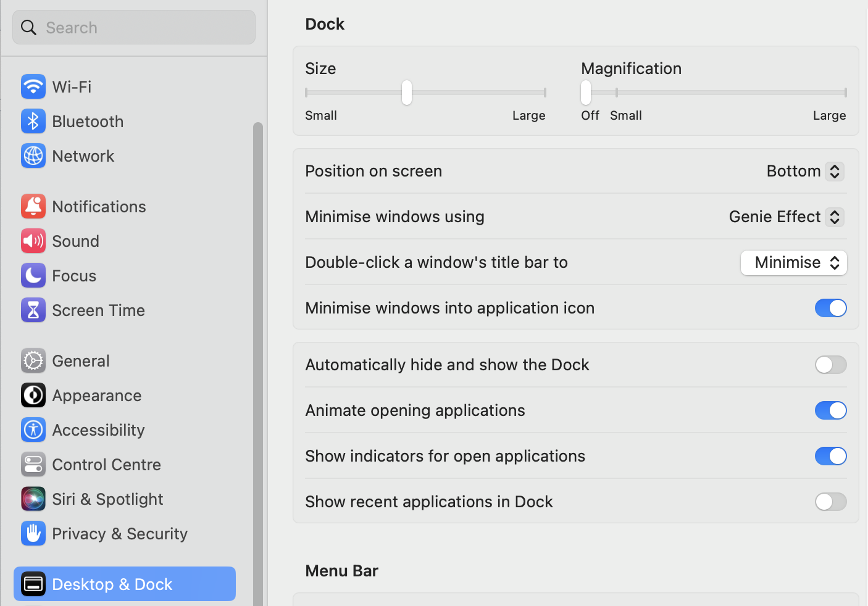Turn off Animate opening applications
The image size is (868, 606).
830,410
